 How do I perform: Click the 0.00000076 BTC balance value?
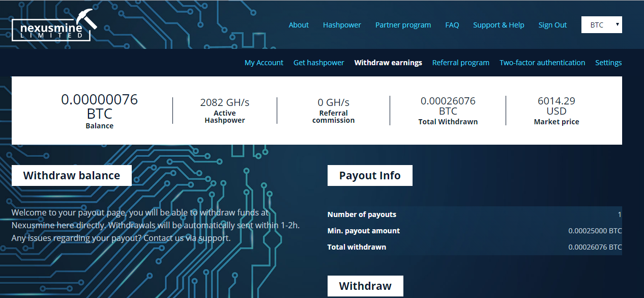(100, 106)
